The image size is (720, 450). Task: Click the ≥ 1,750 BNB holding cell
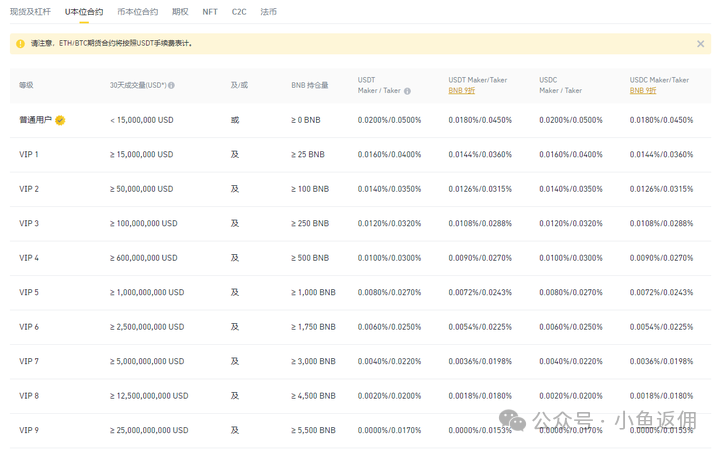pyautogui.click(x=313, y=326)
